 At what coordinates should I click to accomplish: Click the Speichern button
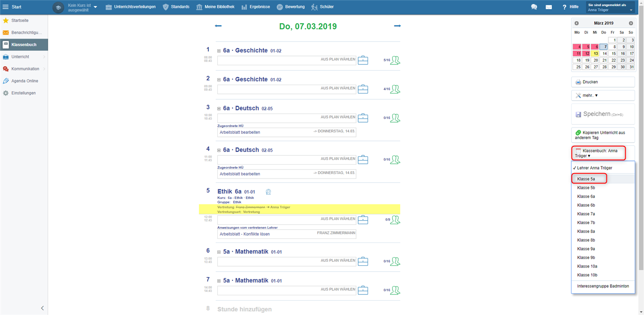click(603, 114)
